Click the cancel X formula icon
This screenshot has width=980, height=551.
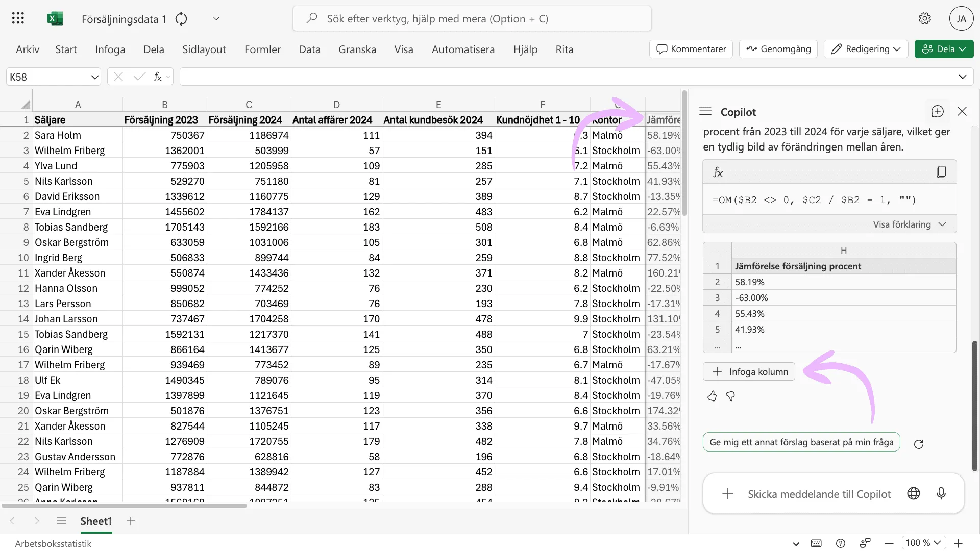(x=118, y=77)
